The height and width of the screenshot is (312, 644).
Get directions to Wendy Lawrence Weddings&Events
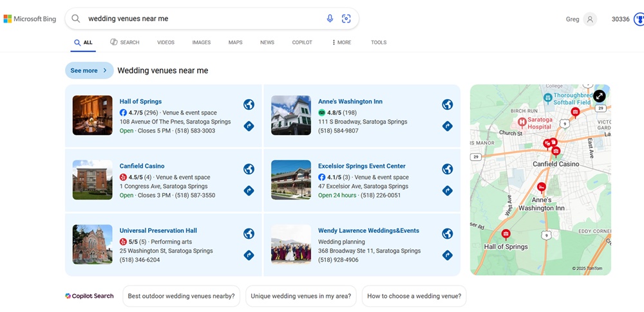(448, 255)
